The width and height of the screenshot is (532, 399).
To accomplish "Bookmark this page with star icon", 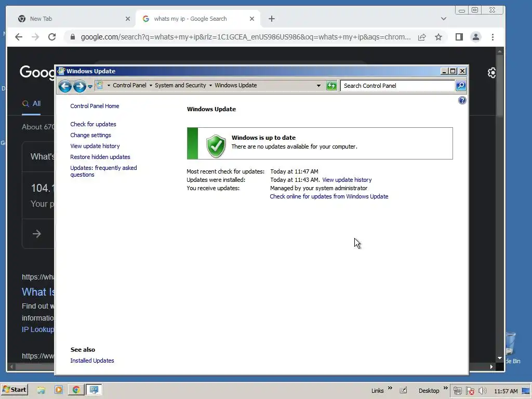I will click(x=438, y=37).
